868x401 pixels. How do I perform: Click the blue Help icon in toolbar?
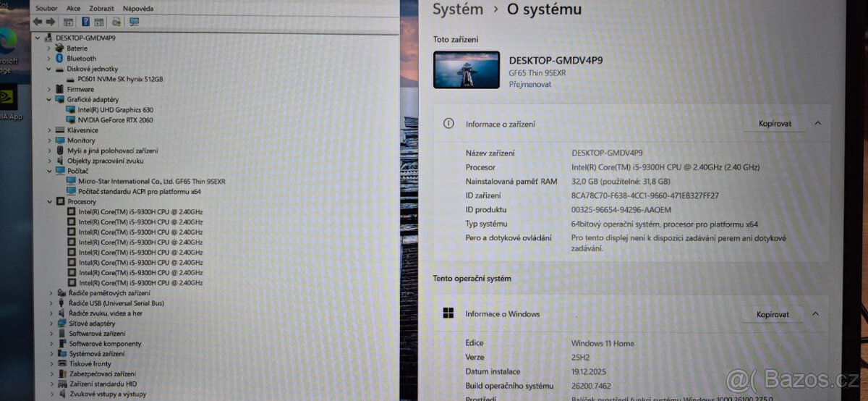pos(85,22)
